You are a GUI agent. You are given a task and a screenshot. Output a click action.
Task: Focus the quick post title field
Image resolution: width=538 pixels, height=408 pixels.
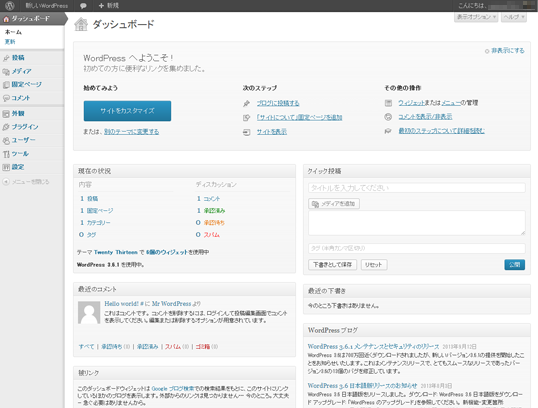coord(417,188)
